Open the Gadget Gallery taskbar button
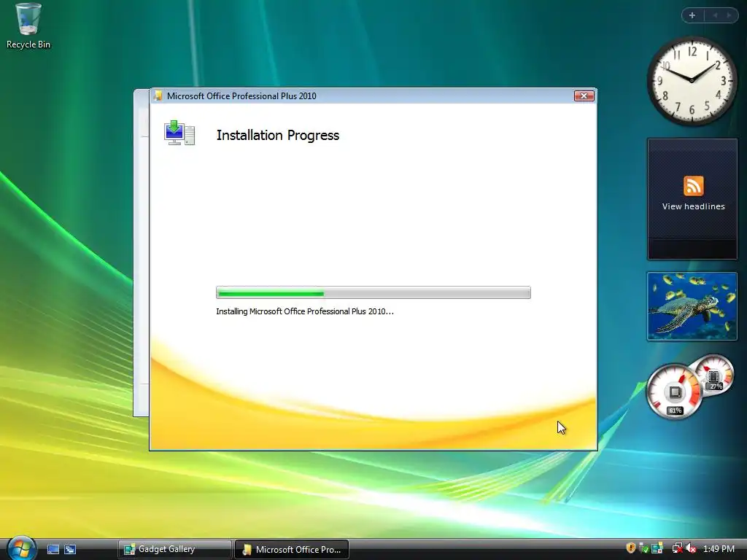747x560 pixels. [x=174, y=549]
